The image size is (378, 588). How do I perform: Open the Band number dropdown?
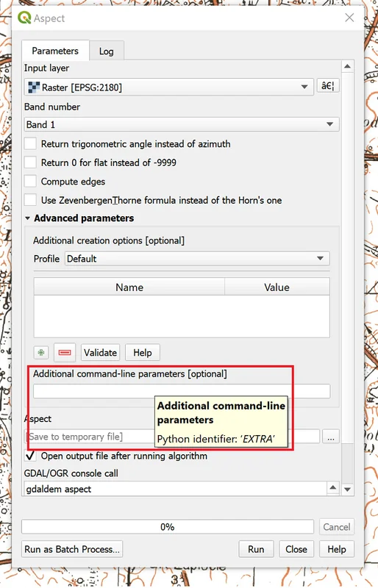point(182,124)
